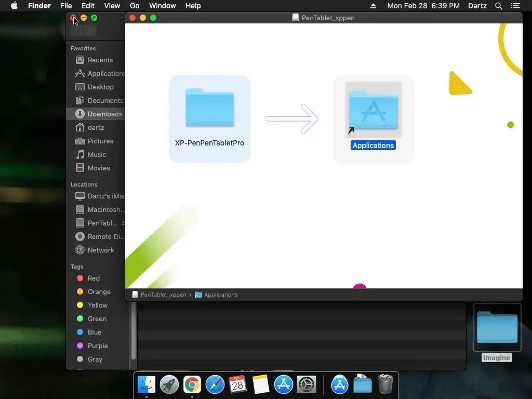This screenshot has width=532, height=399.
Task: Click the back arrow in Finder toolbar
Action: click(x=77, y=31)
